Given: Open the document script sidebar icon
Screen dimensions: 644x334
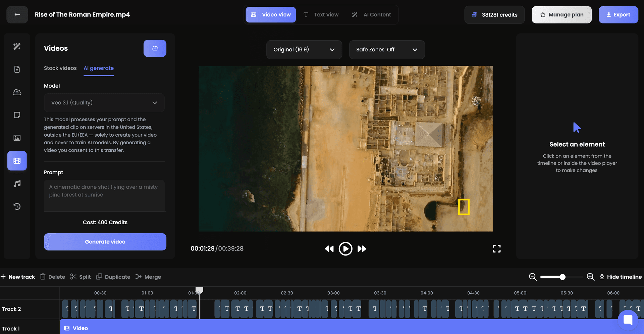Looking at the screenshot, I should tap(17, 69).
